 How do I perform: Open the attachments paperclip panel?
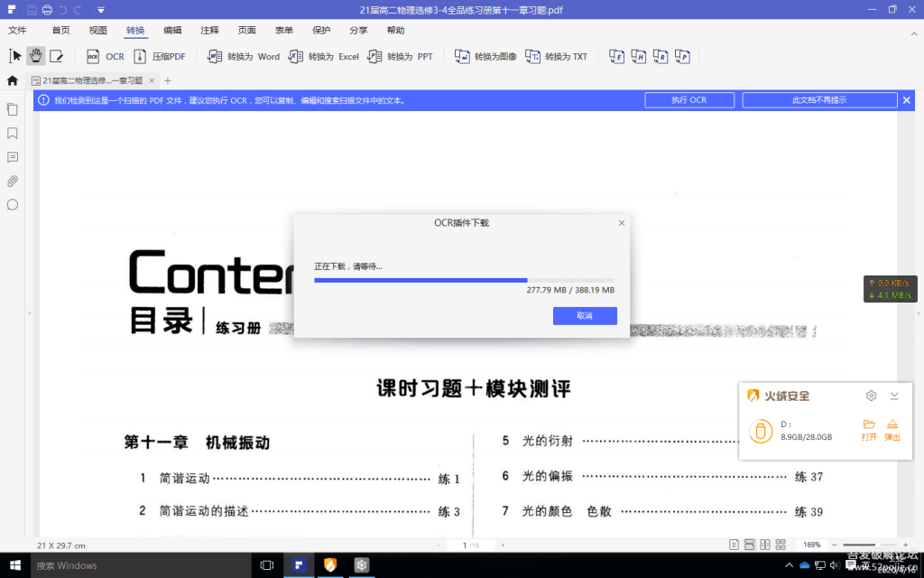(x=13, y=181)
